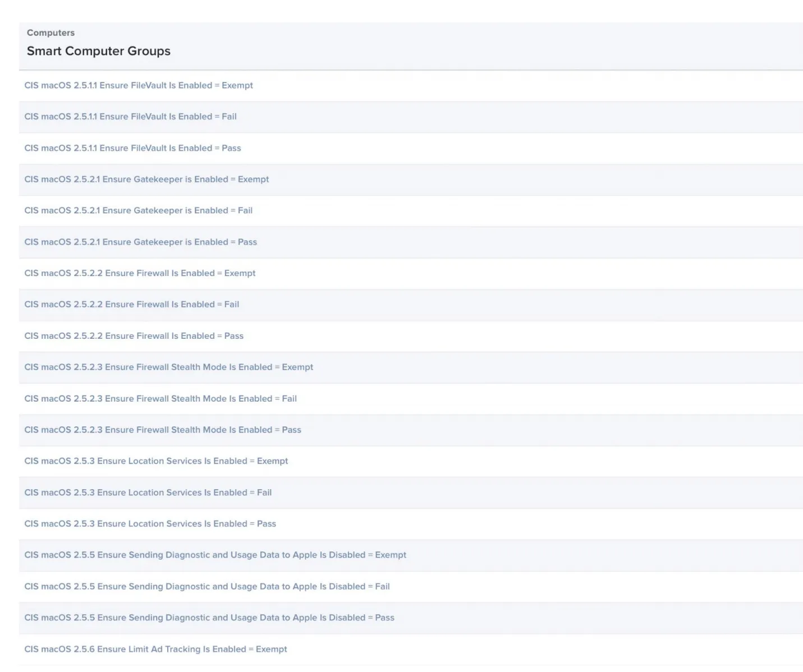View Location Services Is Enabled = Pass group

(150, 523)
